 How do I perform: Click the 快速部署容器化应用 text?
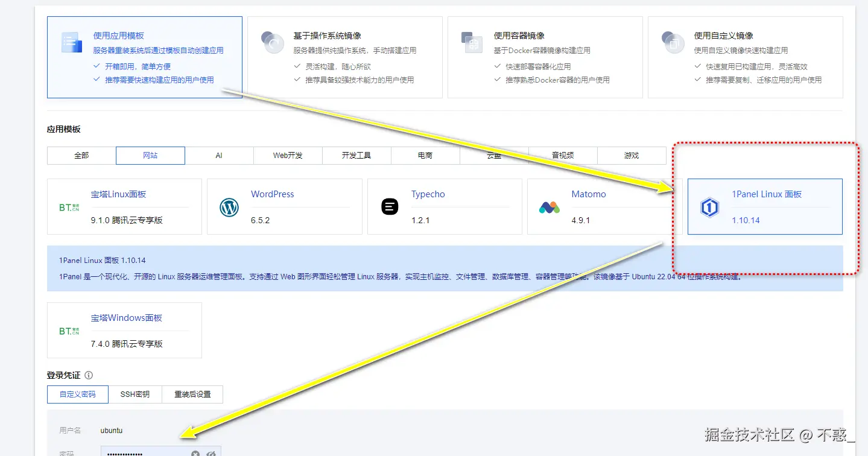[x=539, y=66]
